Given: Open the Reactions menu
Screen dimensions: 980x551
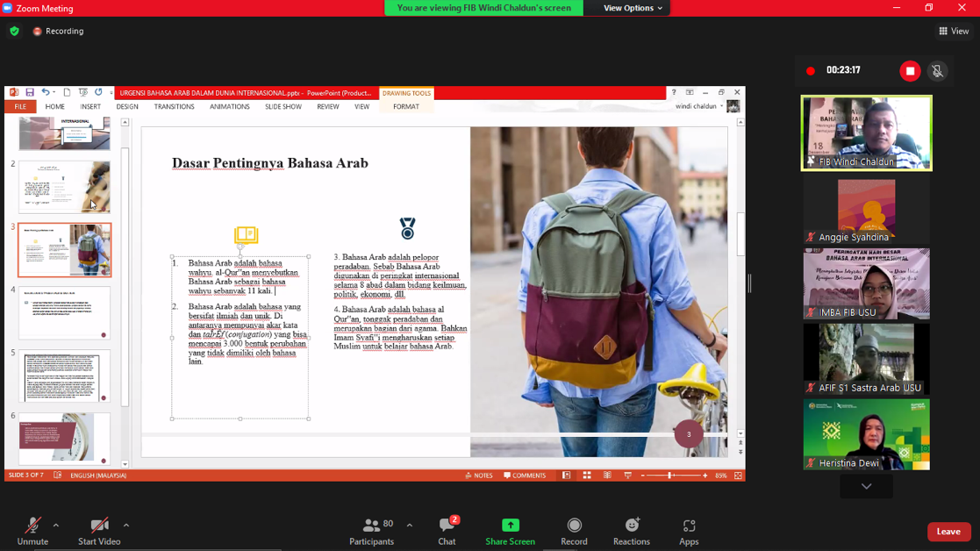Looking at the screenshot, I should (631, 530).
